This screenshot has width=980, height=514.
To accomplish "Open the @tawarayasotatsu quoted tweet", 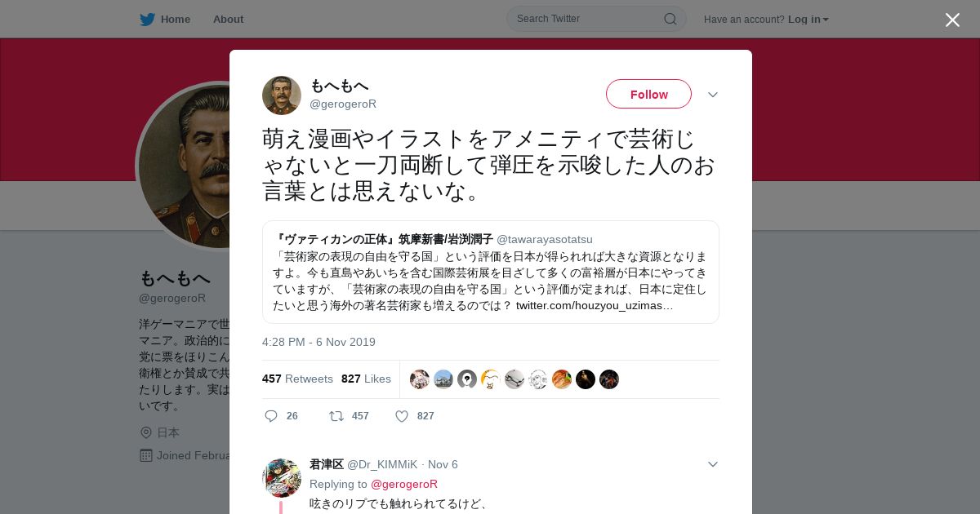I will (x=491, y=272).
